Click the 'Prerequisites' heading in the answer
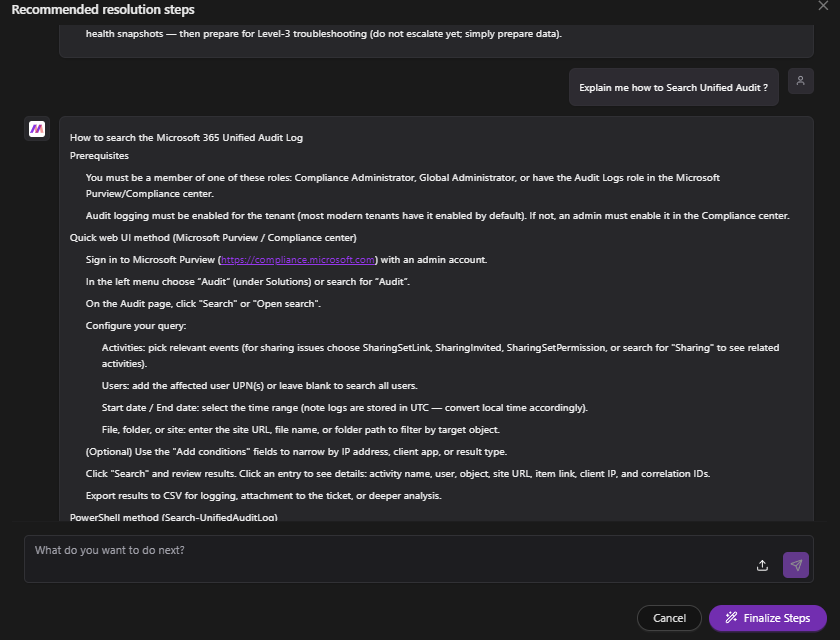 [x=99, y=156]
